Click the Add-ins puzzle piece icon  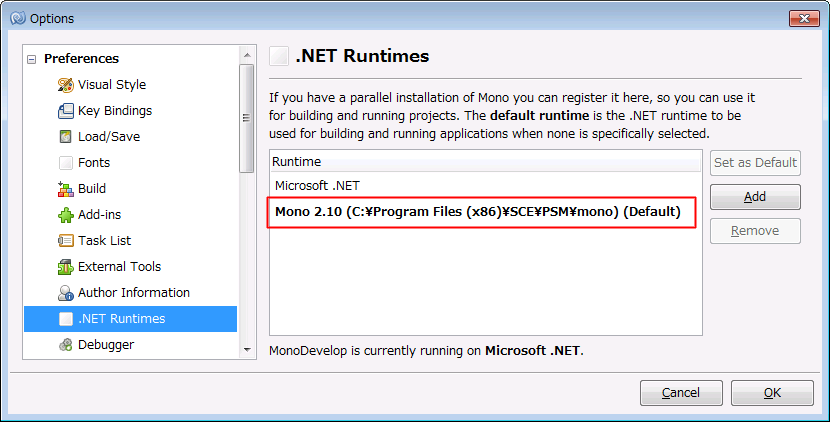point(66,215)
